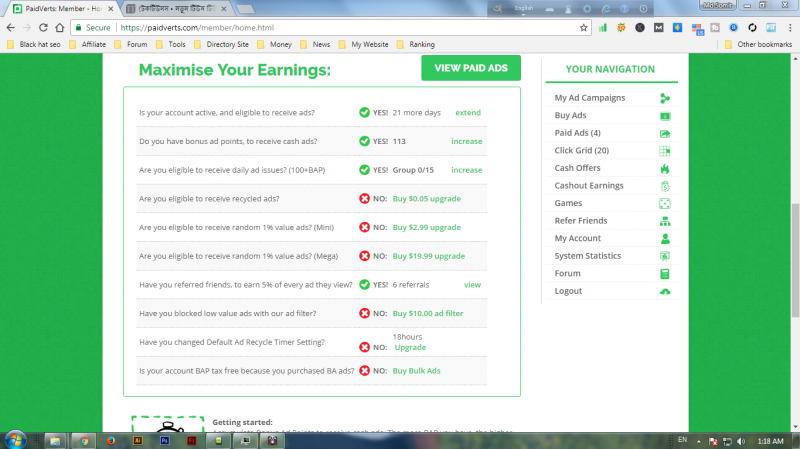Click Buy $0.05 upgrade link

coord(427,198)
